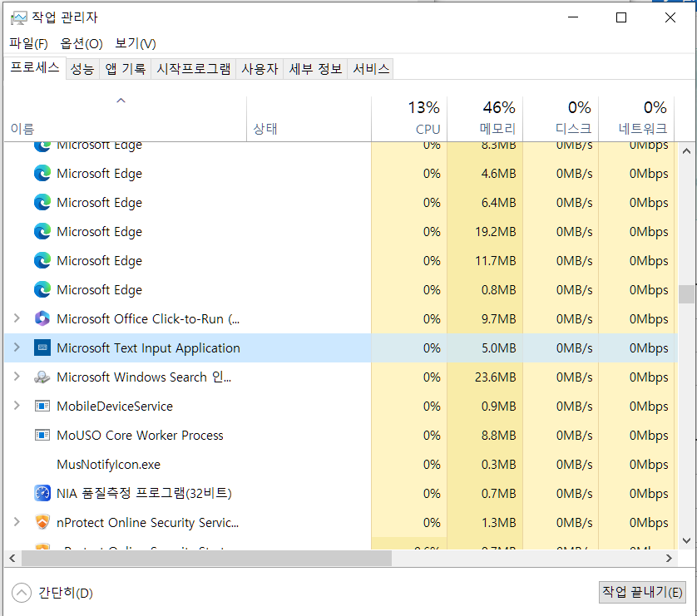The width and height of the screenshot is (697, 616).
Task: Select the MusNotifyIcon.exe process row
Action: point(341,464)
